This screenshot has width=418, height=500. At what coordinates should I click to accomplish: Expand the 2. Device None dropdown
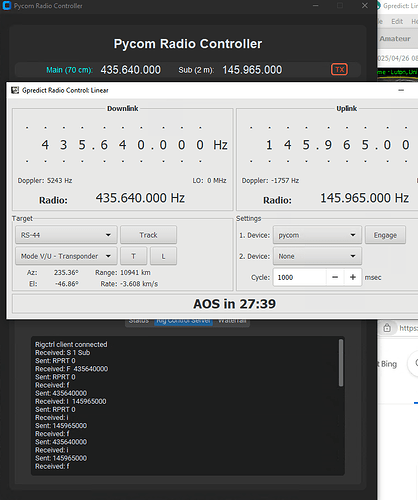[317, 256]
